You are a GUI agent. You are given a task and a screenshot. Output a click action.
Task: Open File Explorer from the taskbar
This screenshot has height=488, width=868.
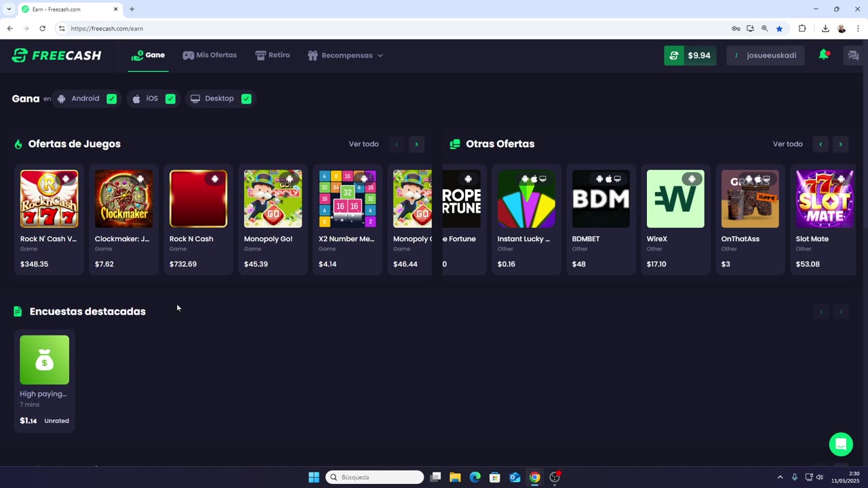pyautogui.click(x=455, y=477)
